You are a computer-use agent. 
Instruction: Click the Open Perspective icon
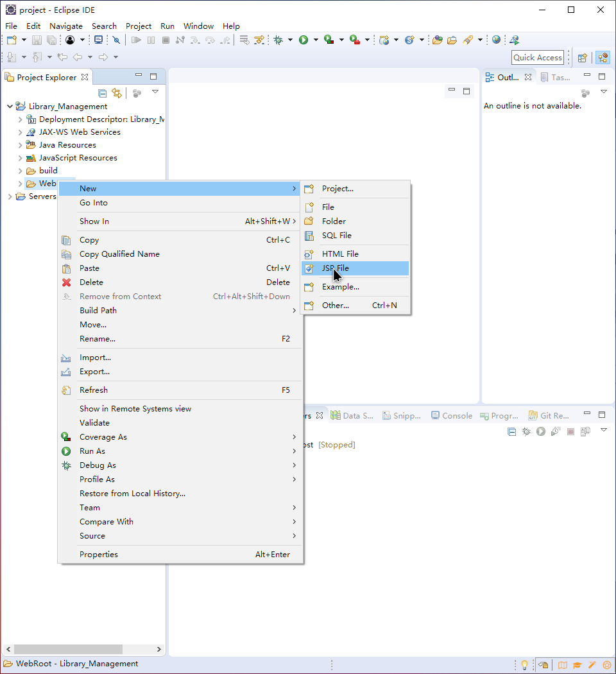(x=583, y=58)
